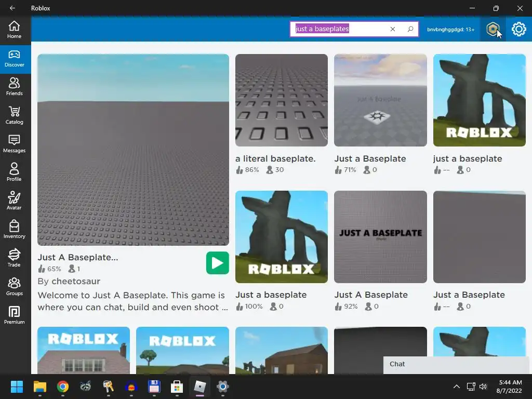Go to the Home sidebar item

pyautogui.click(x=14, y=30)
